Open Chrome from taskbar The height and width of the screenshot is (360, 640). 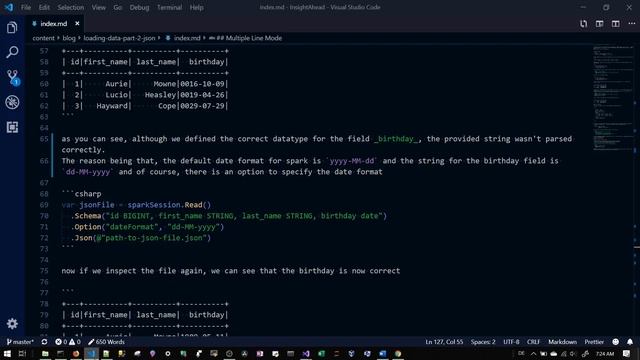(x=398, y=353)
